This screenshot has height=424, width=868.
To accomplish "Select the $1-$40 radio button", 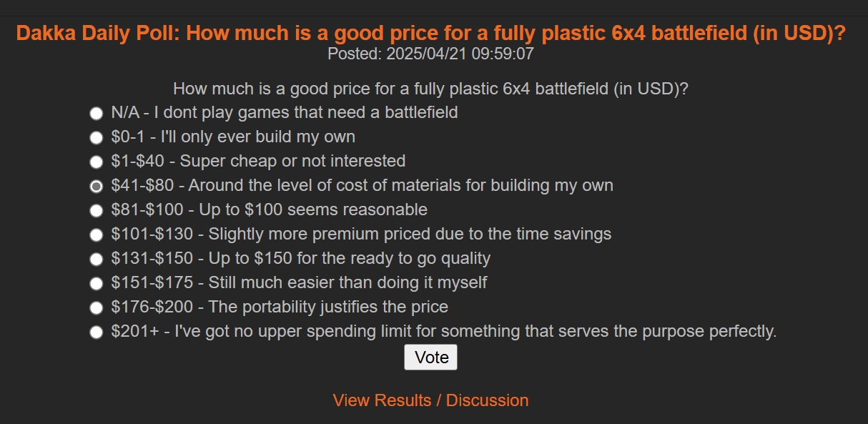I will [96, 162].
